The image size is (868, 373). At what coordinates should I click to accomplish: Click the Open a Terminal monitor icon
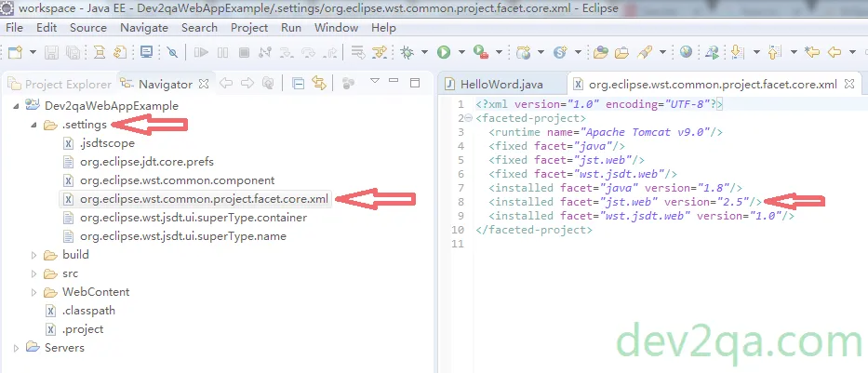pos(147,52)
